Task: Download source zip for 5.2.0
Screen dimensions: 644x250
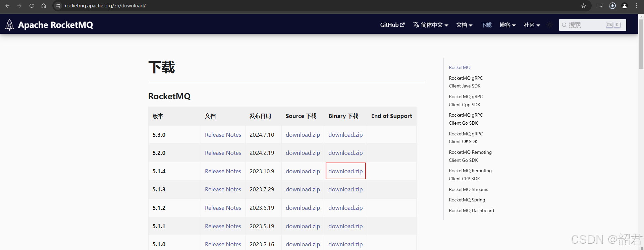Action: (303, 153)
